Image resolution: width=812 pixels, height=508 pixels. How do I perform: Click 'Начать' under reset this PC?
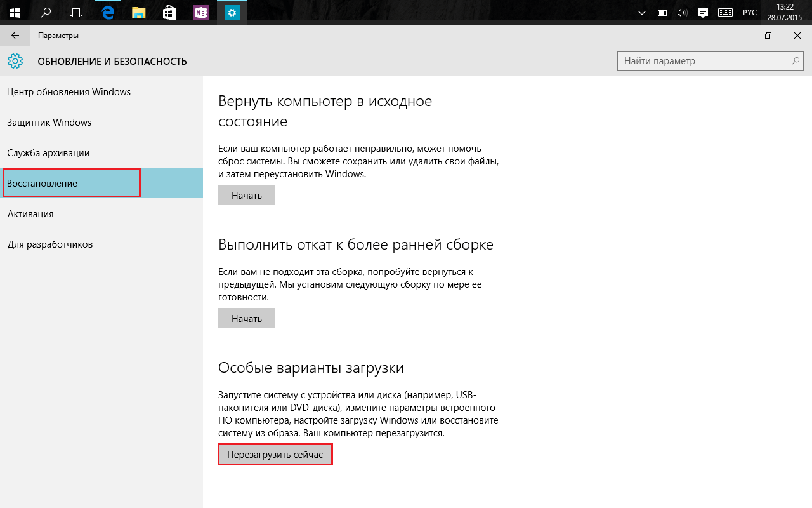coord(247,196)
